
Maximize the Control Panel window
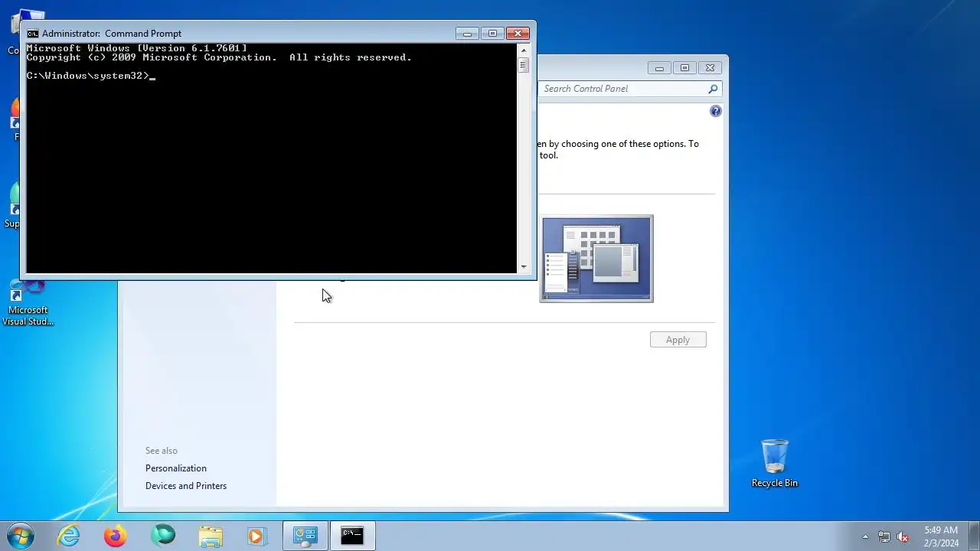click(684, 68)
